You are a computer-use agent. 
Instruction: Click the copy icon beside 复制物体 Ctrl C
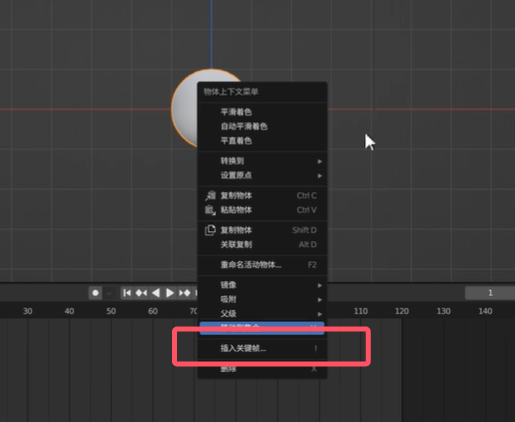[210, 196]
